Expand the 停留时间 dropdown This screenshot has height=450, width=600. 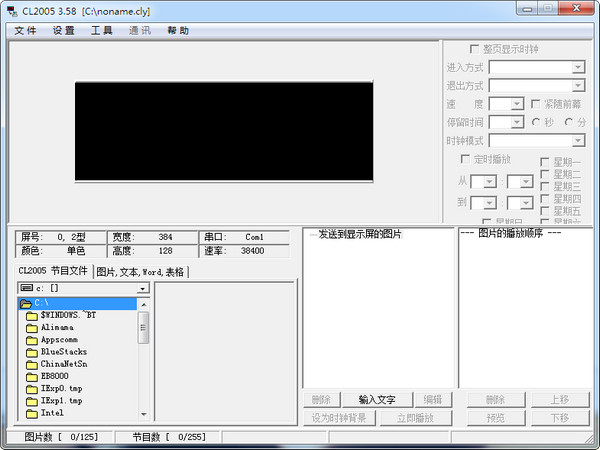pyautogui.click(x=517, y=122)
